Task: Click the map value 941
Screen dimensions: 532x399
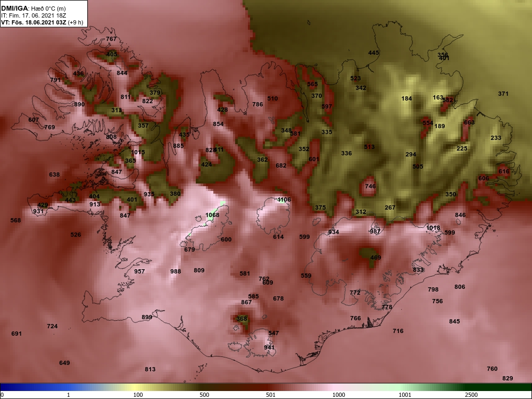Action: [x=269, y=347]
